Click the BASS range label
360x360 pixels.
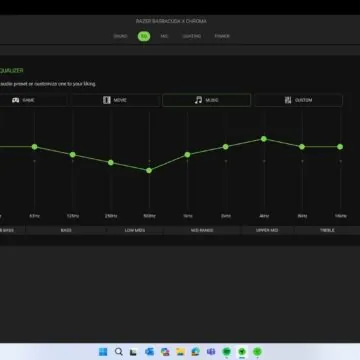[x=66, y=230]
